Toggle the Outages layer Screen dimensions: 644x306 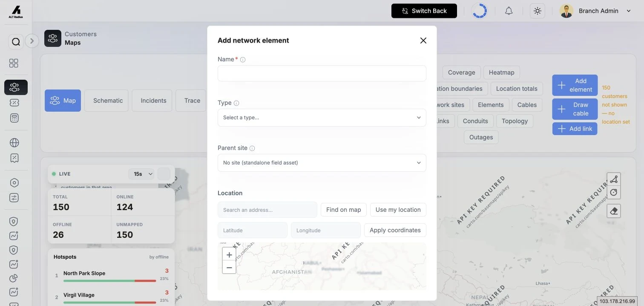(481, 137)
